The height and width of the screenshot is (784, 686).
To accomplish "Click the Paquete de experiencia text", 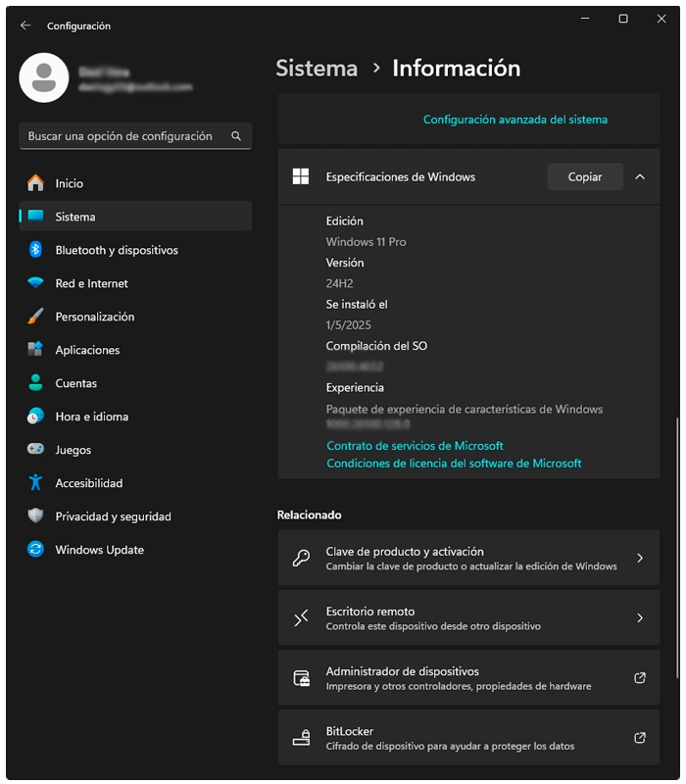I will pos(464,409).
